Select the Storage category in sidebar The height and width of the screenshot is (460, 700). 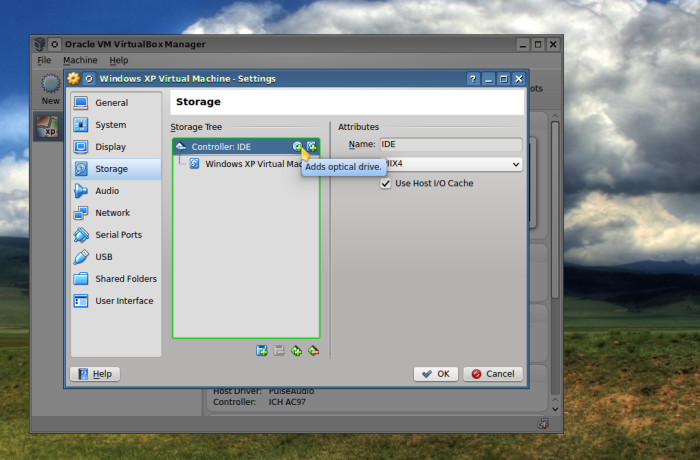(116, 169)
